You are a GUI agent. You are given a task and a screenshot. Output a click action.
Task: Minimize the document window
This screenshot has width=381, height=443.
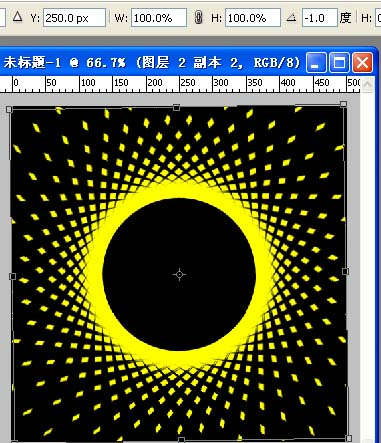click(316, 62)
